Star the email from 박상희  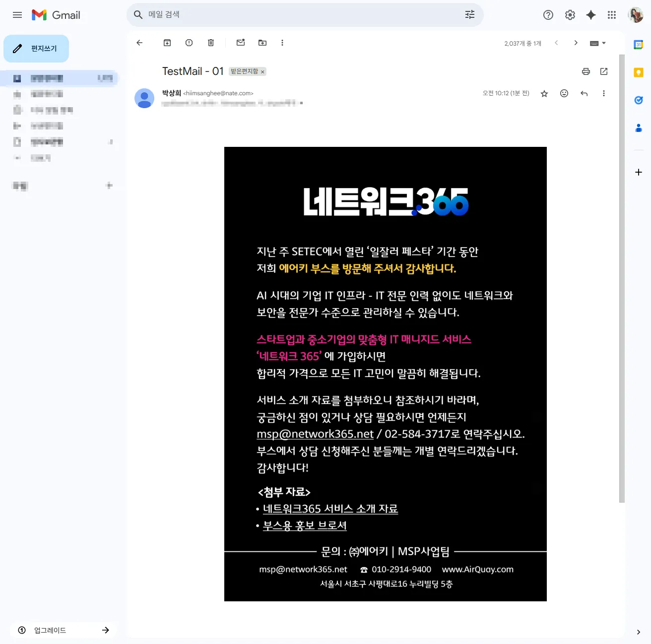pos(544,93)
